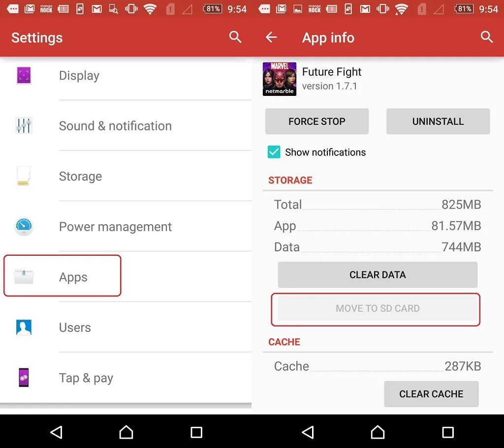
Task: Tap the Manga Rock notification icon in Settings status bar
Action: pos(46,9)
